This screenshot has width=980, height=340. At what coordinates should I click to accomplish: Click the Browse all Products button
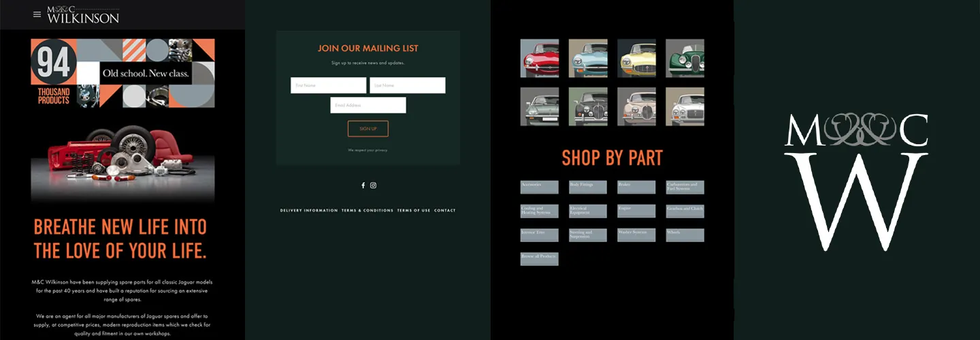point(540,258)
